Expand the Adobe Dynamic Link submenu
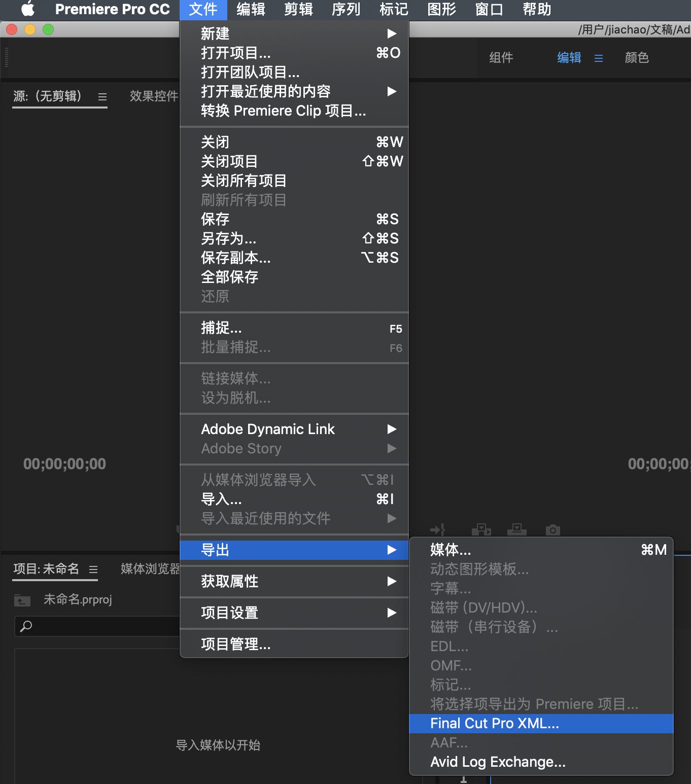Screen dimensions: 691x784 (x=294, y=429)
